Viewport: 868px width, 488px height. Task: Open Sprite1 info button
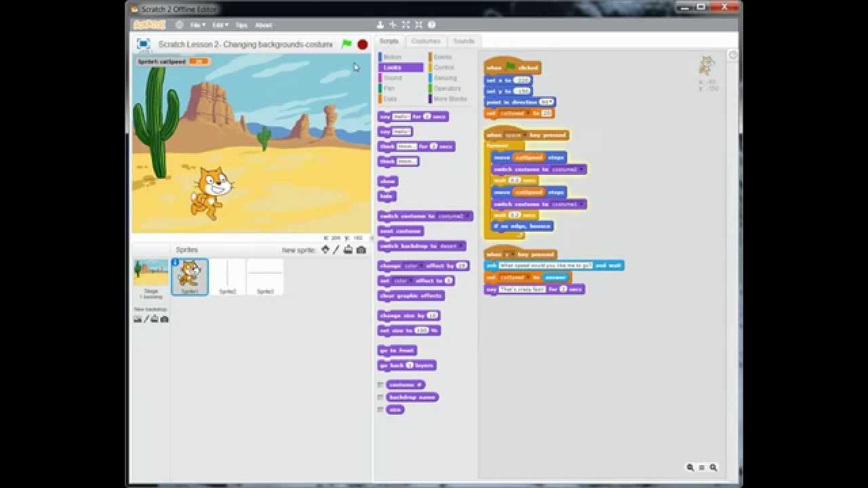(x=176, y=262)
